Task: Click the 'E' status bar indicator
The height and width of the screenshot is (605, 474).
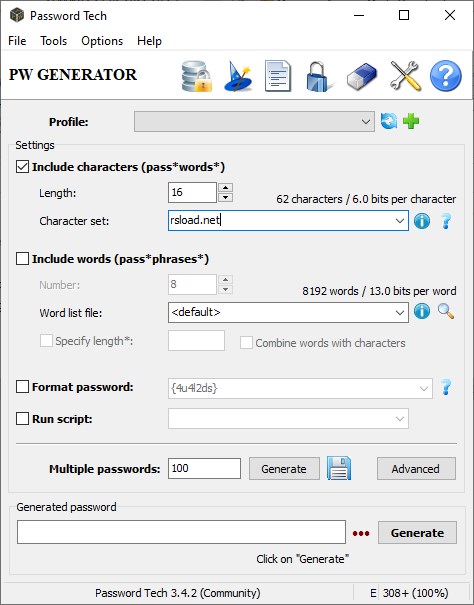Action: point(372,593)
